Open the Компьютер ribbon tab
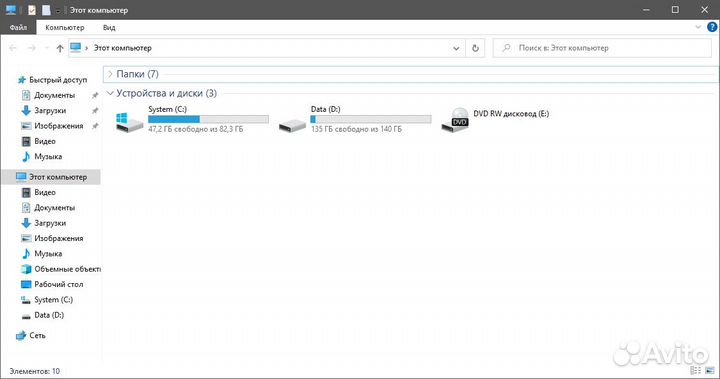The height and width of the screenshot is (379, 720). [x=65, y=28]
